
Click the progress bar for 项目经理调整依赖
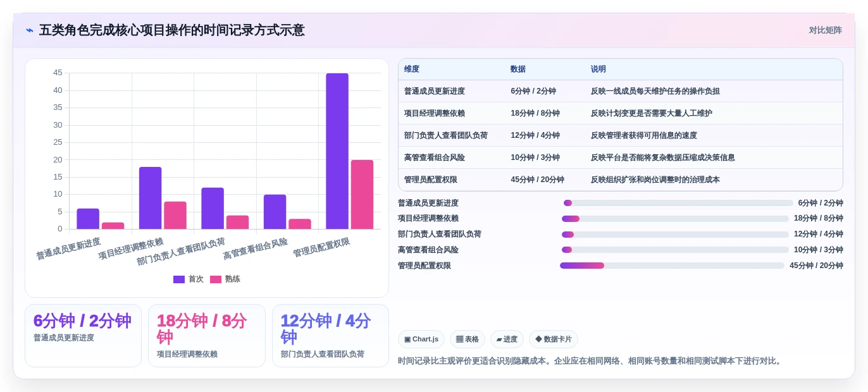676,219
